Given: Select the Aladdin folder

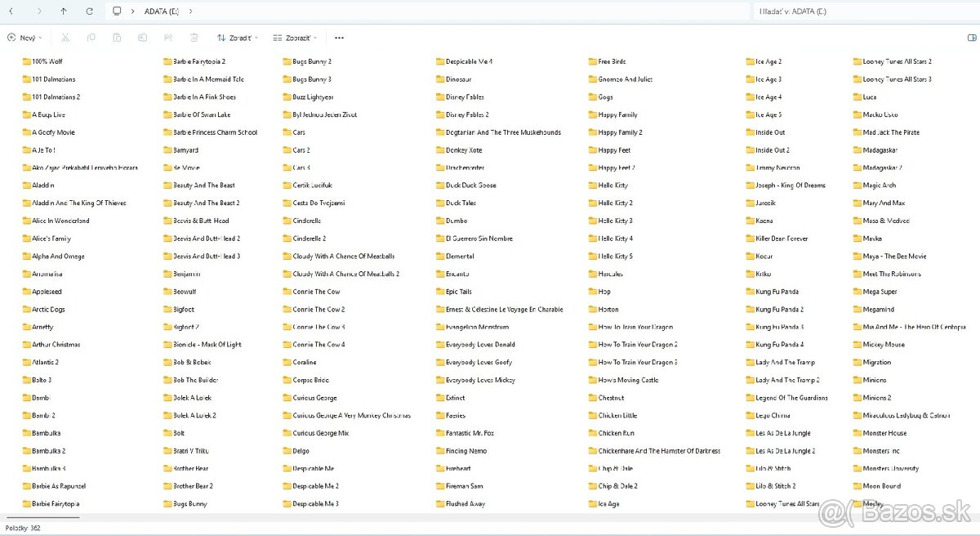Looking at the screenshot, I should [x=42, y=185].
